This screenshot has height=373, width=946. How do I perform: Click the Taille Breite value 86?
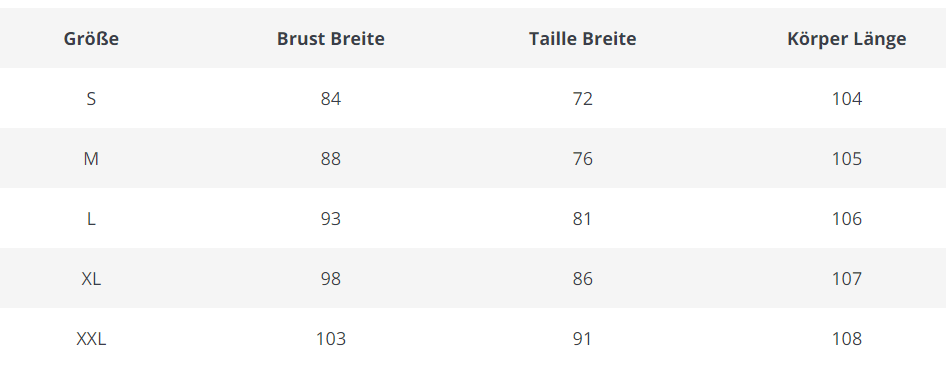point(583,279)
